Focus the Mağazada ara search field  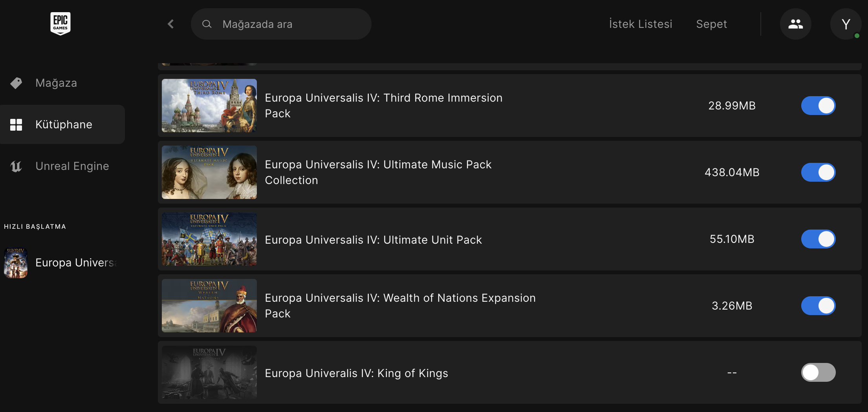pyautogui.click(x=281, y=24)
